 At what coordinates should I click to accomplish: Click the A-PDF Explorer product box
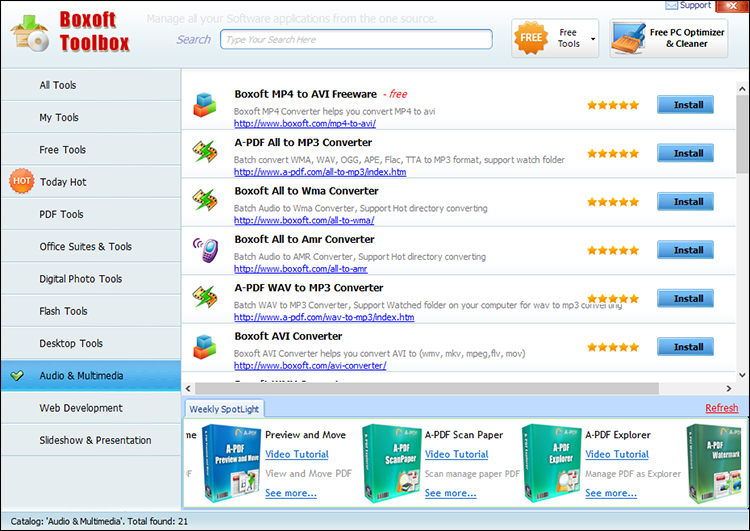[551, 463]
